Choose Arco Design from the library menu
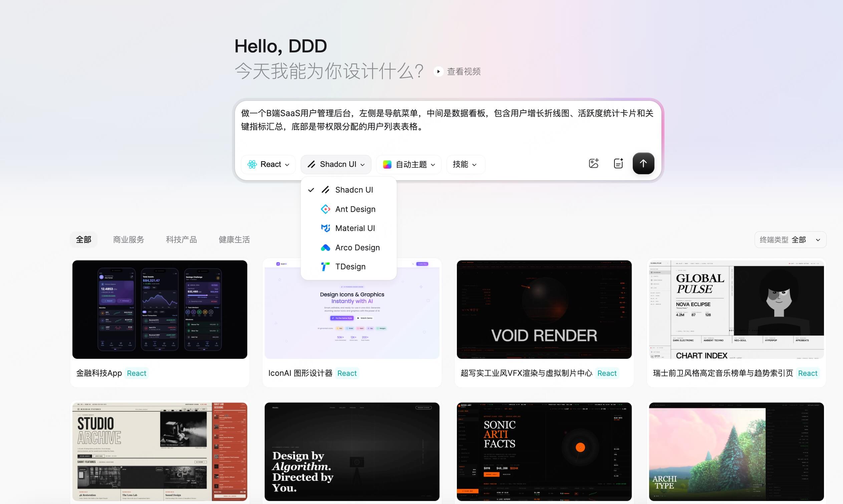843x504 pixels. coord(349,248)
